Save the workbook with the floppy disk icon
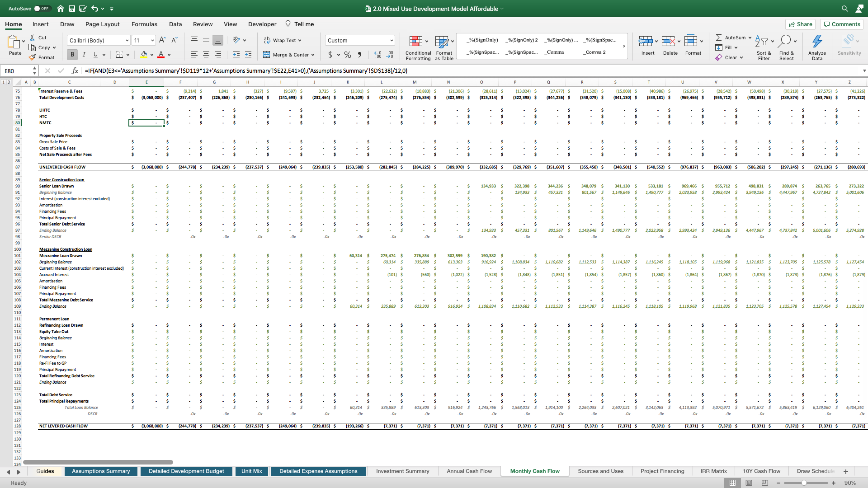This screenshot has width=868, height=488. [72, 9]
